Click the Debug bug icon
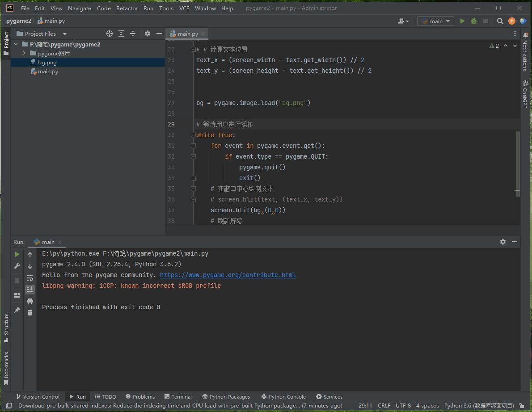 click(474, 21)
